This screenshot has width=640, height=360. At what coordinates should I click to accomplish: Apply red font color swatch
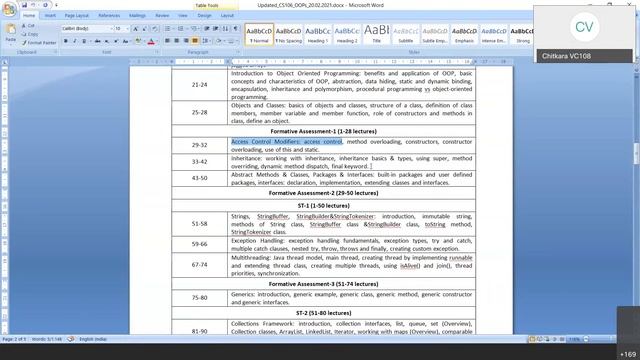(151, 40)
